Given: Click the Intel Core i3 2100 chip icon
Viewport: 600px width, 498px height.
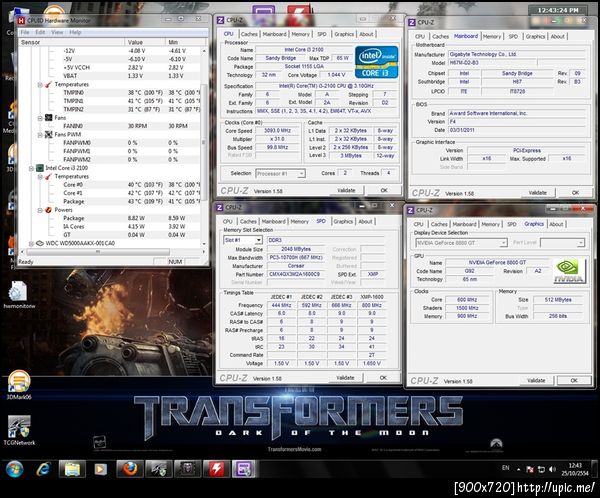Looking at the screenshot, I should coord(40,168).
